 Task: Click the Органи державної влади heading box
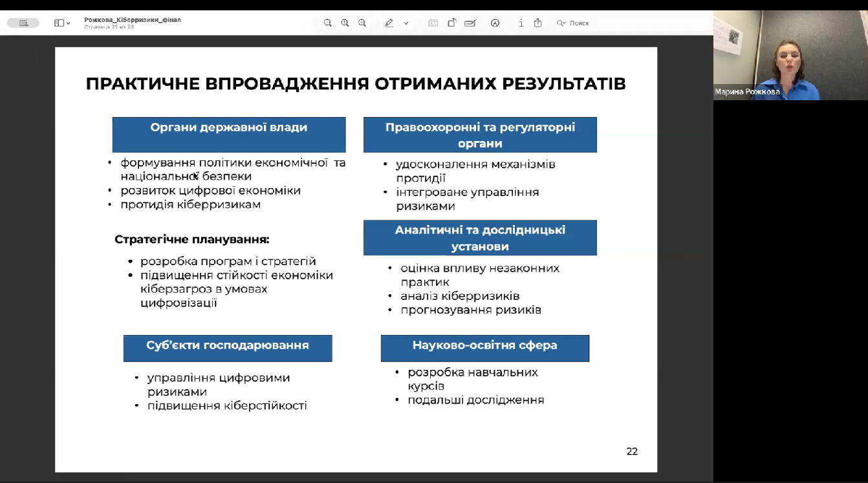point(229,134)
